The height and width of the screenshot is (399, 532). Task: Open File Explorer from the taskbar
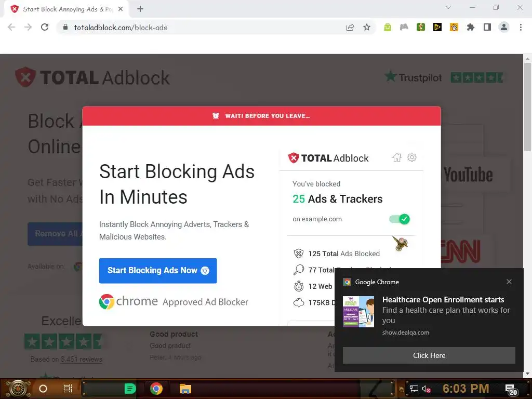[x=185, y=389]
